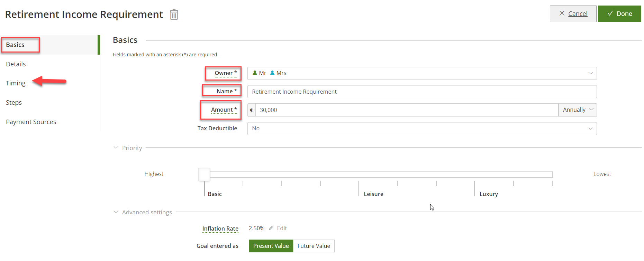
Task: Click the Highest priority label
Action: click(154, 174)
